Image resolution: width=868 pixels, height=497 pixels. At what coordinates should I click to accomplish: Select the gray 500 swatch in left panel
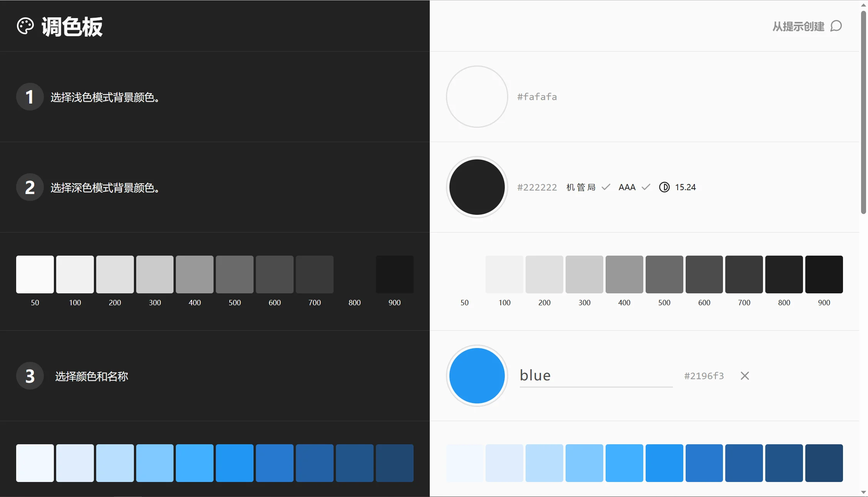234,274
